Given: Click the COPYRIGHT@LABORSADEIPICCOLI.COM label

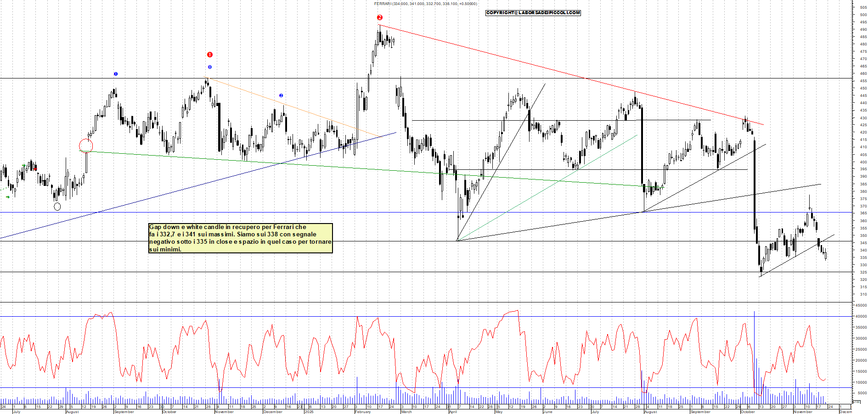Looking at the screenshot, I should click(533, 13).
